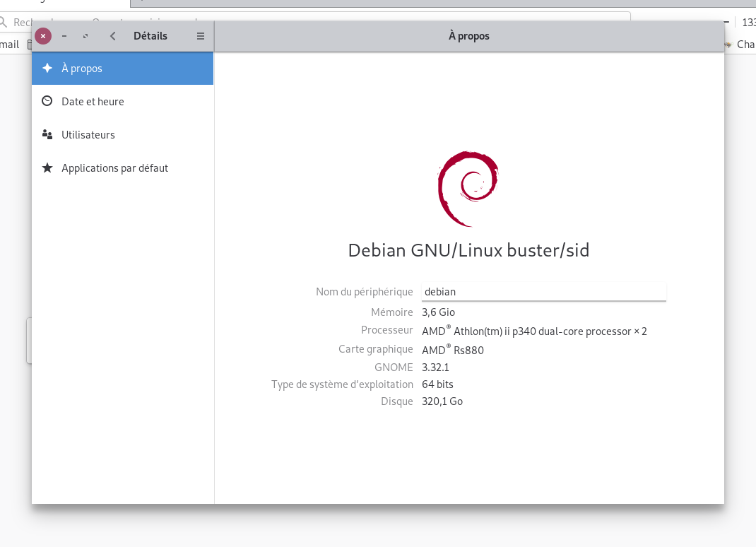Click the Détails header title
Image resolution: width=756 pixels, height=547 pixels.
pyautogui.click(x=150, y=36)
